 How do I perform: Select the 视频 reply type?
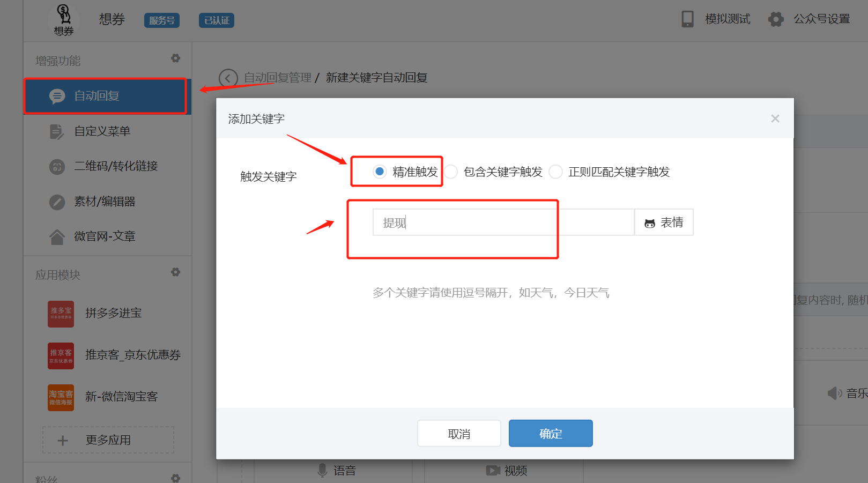pos(507,471)
